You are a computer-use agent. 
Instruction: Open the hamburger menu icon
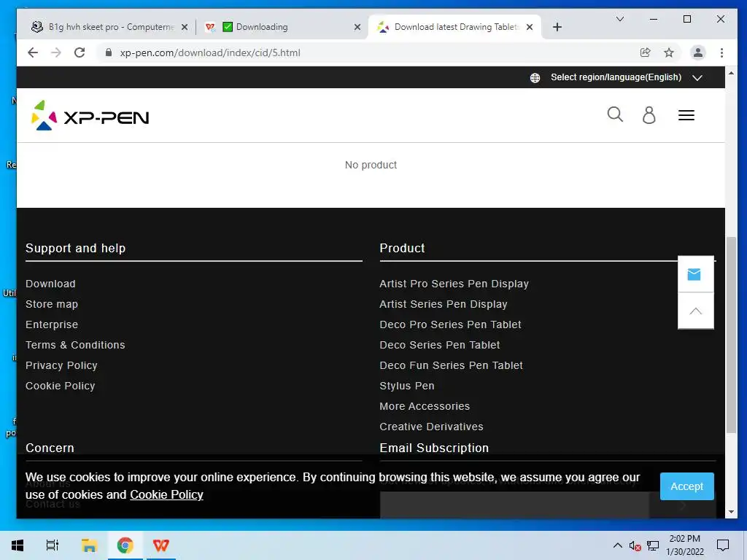pos(686,115)
